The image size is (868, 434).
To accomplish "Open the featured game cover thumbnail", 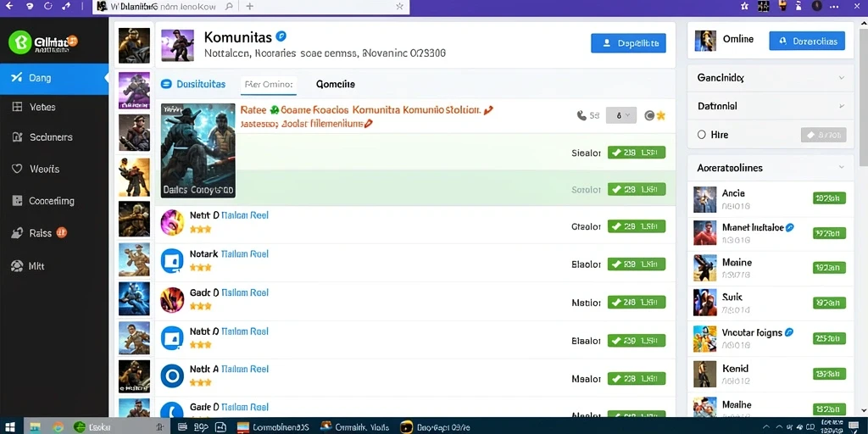I will (198, 151).
